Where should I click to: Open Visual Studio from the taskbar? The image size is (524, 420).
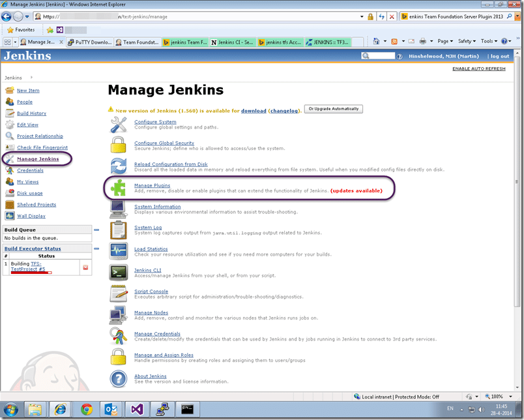pyautogui.click(x=137, y=410)
